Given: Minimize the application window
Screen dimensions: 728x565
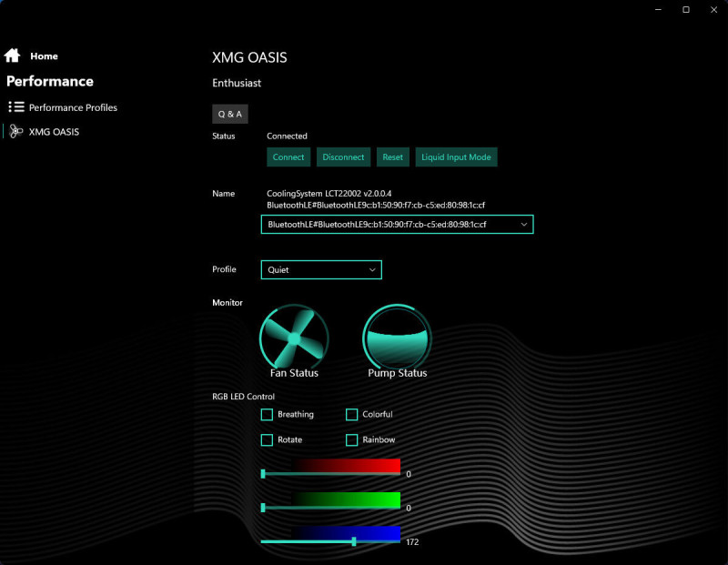Looking at the screenshot, I should pyautogui.click(x=658, y=10).
